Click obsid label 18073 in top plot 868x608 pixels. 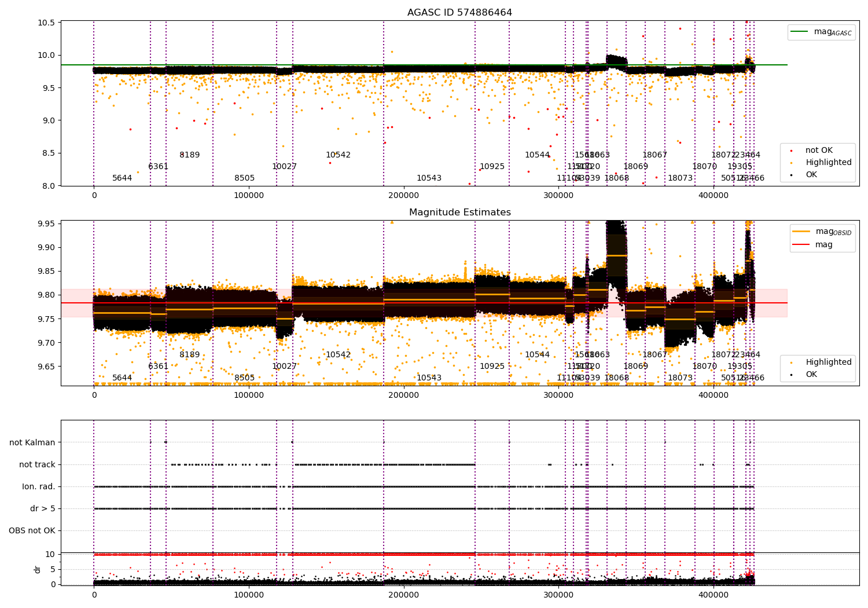680,178
